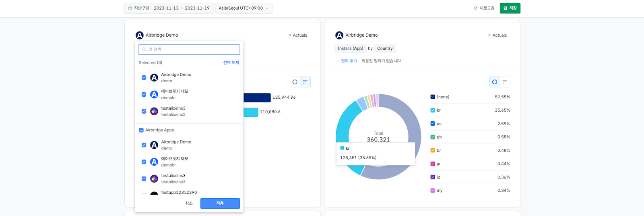Toggle jp legend checkbox

(x=433, y=164)
